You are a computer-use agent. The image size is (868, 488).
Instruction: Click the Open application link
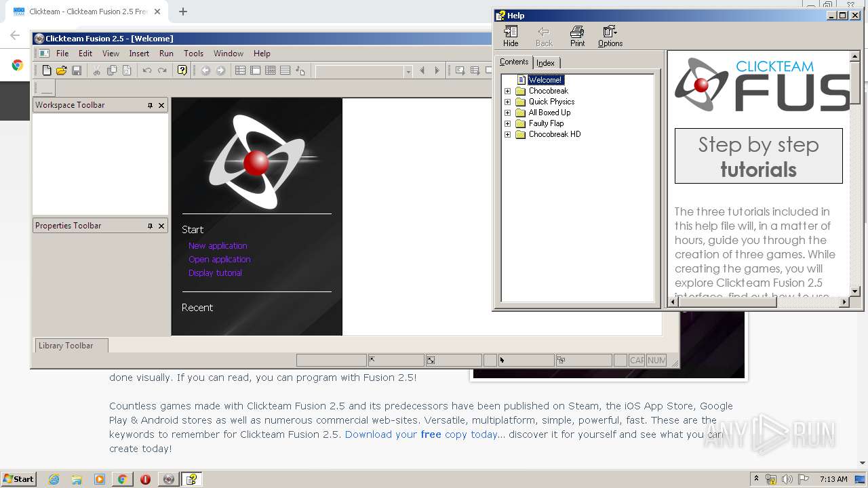click(220, 260)
